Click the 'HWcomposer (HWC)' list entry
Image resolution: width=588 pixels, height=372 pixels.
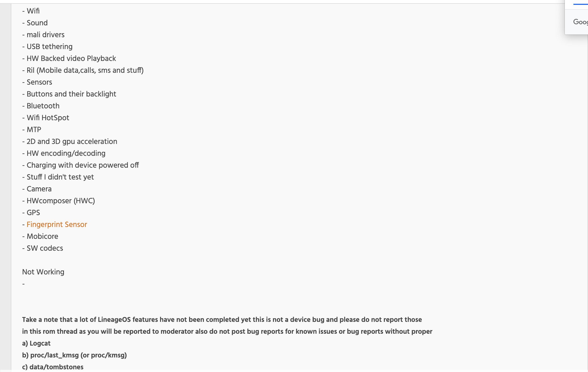pyautogui.click(x=59, y=201)
